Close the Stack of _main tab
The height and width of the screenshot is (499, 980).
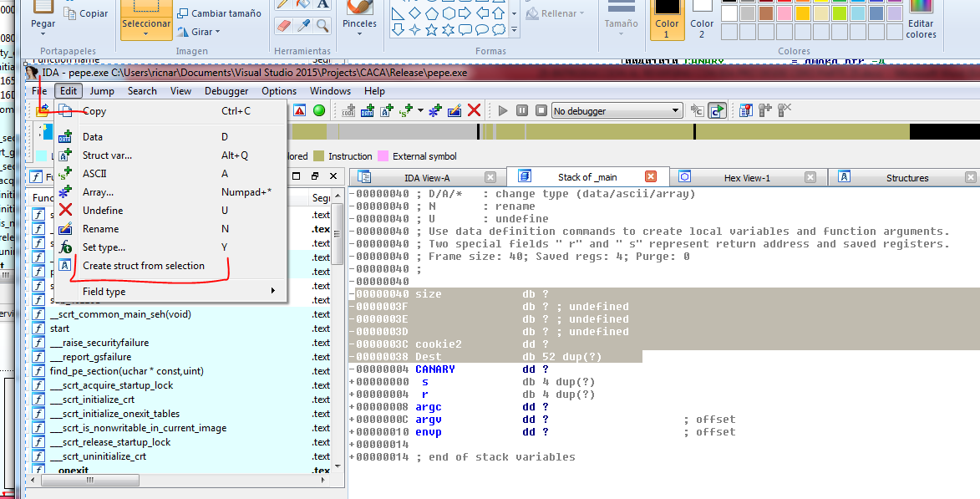(x=650, y=177)
